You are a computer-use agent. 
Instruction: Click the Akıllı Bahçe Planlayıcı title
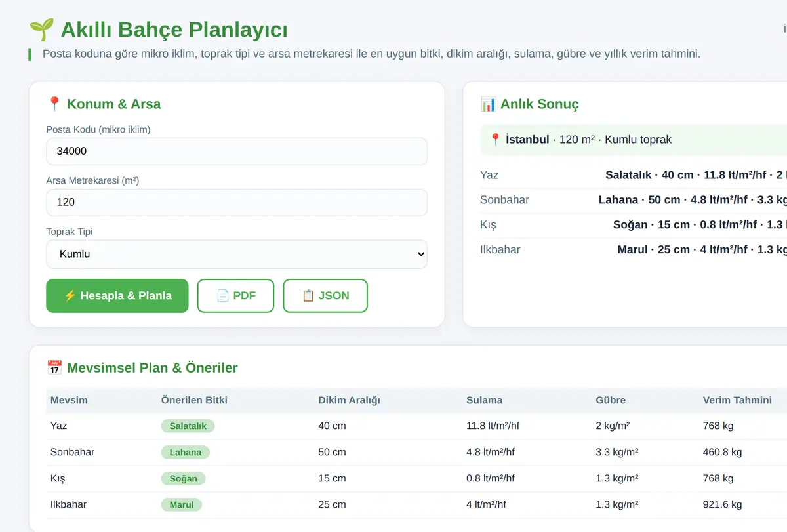174,30
